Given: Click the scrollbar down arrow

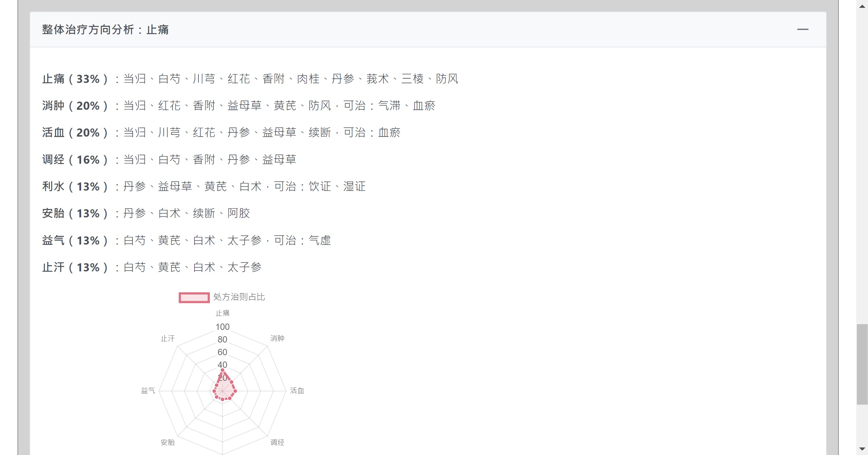Looking at the screenshot, I should (862, 449).
